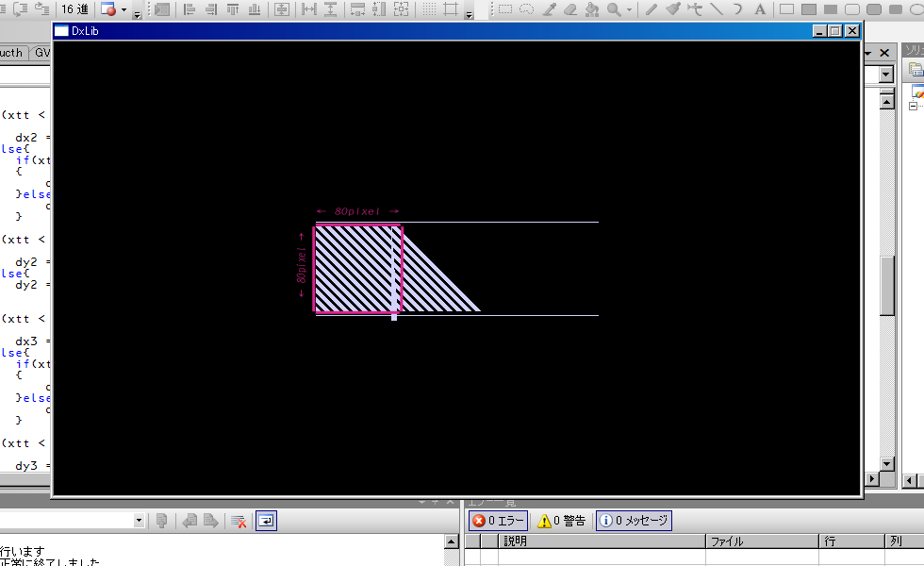Viewport: 924px width, 566px height.
Task: Minimize the DxLib window
Action: [x=819, y=31]
